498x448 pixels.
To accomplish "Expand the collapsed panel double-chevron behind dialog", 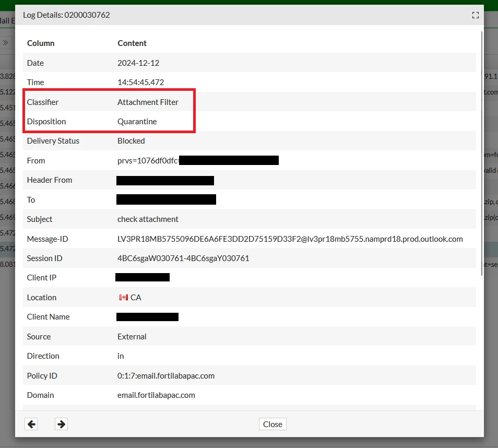I will 5,43.
